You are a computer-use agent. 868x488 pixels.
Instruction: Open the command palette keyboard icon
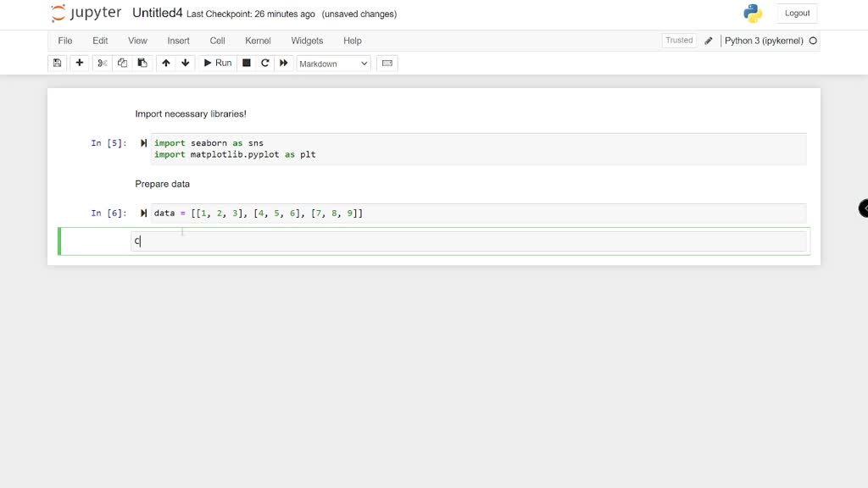click(387, 63)
